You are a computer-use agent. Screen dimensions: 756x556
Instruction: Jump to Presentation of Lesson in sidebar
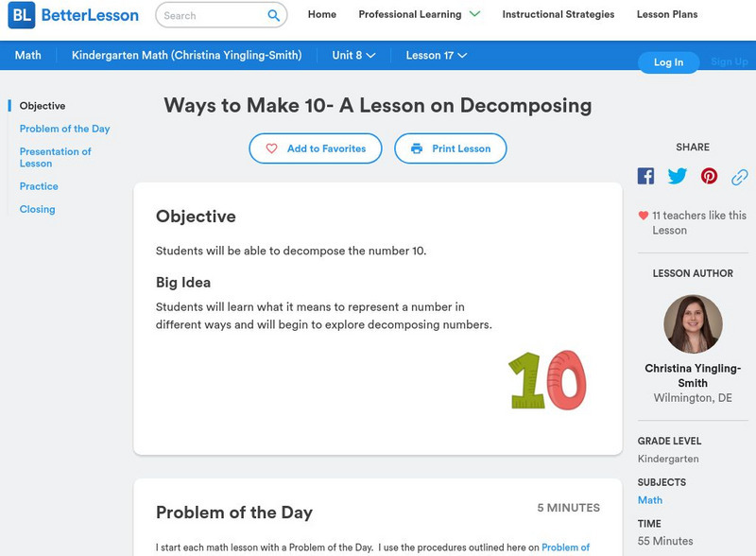click(x=56, y=157)
